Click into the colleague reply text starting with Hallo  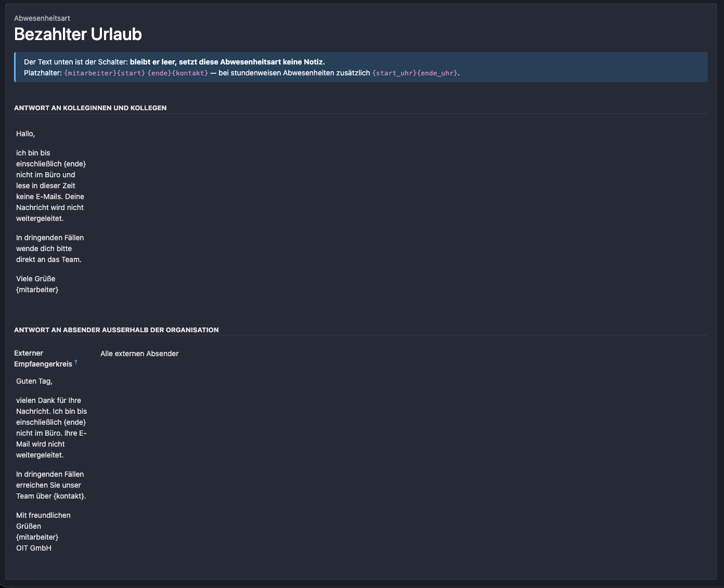pyautogui.click(x=51, y=212)
